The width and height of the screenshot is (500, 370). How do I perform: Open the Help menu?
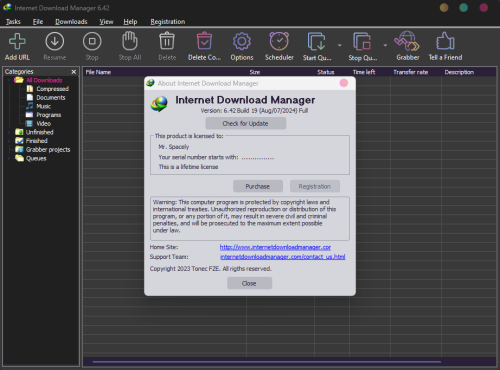130,22
